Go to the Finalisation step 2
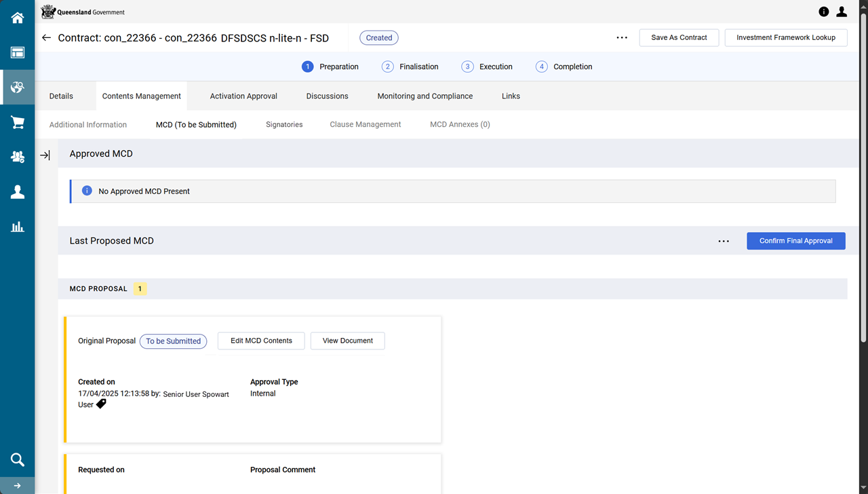The width and height of the screenshot is (868, 494). click(410, 66)
